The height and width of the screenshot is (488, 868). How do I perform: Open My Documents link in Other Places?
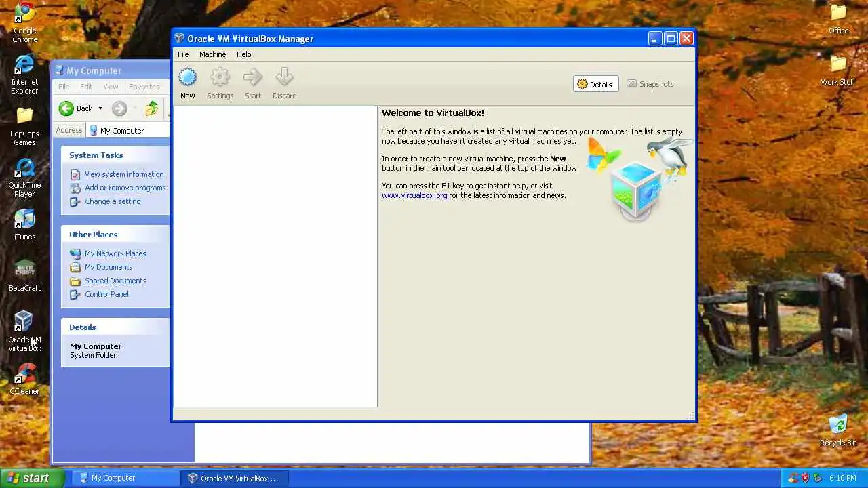(108, 267)
